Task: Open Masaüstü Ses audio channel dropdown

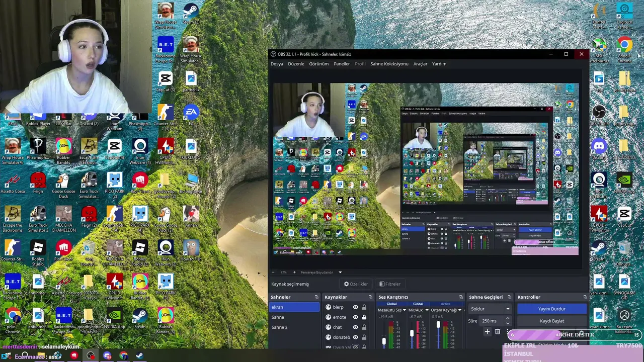Action: point(405,310)
